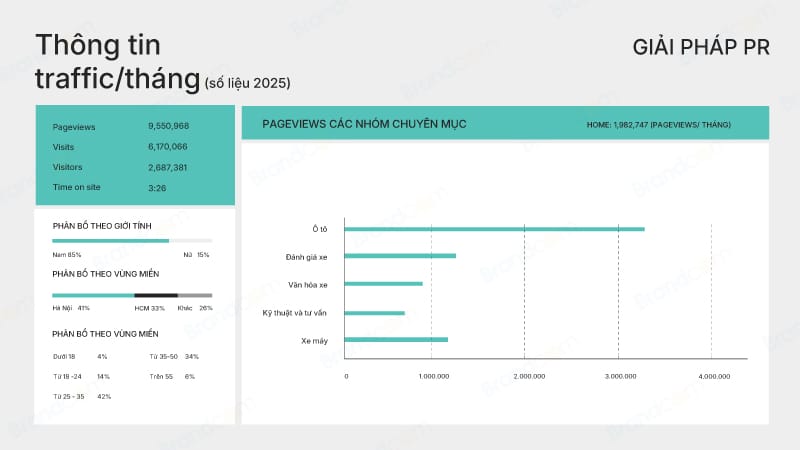
Task: Click the HOME pageviews per month text
Action: 658,125
